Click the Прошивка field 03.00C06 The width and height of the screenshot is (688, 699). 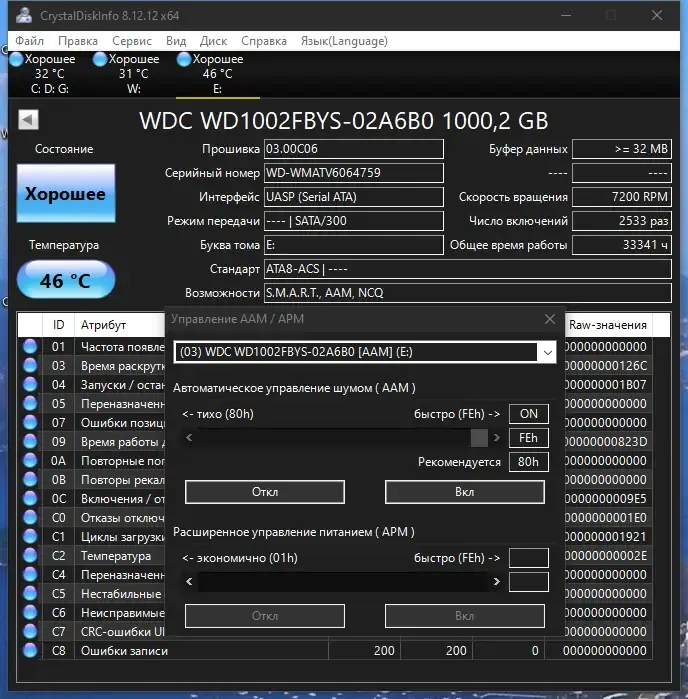point(354,149)
